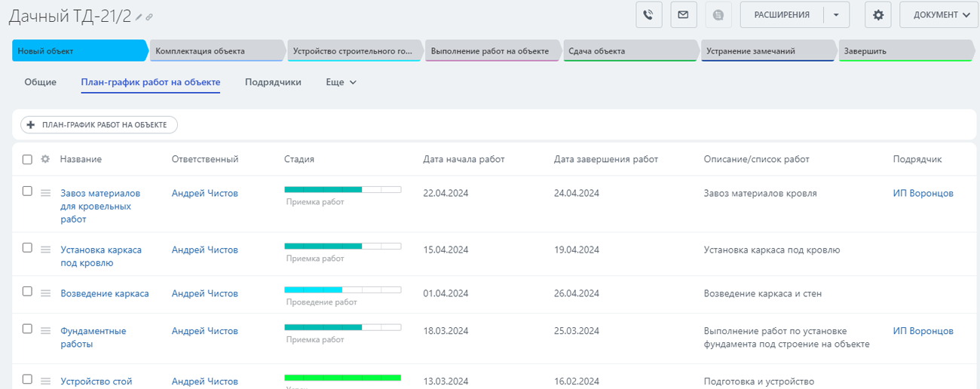Go to the Общие tab
Screen dimensions: 980x389
tap(40, 82)
